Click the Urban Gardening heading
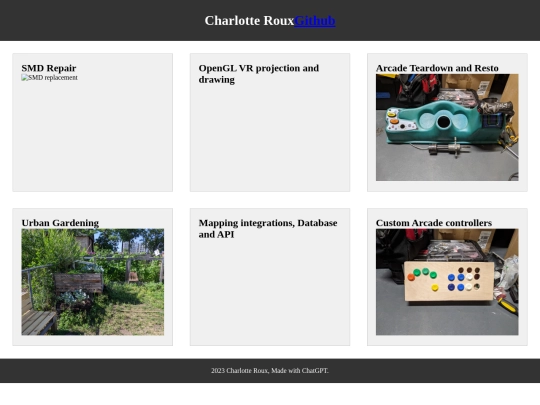 (60, 223)
